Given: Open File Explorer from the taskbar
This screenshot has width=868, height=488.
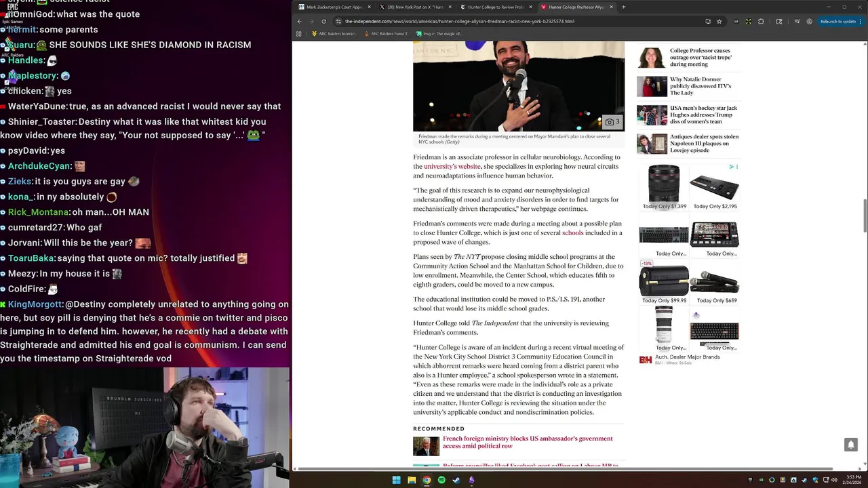Looking at the screenshot, I should (412, 480).
